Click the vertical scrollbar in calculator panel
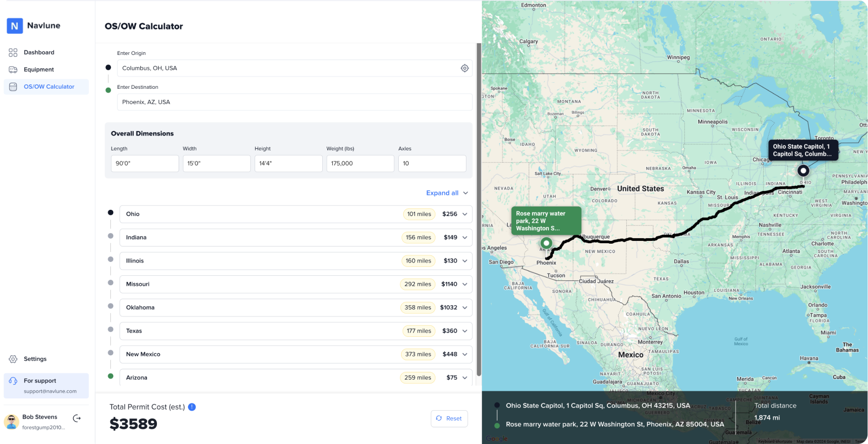The height and width of the screenshot is (444, 868). 479,210
